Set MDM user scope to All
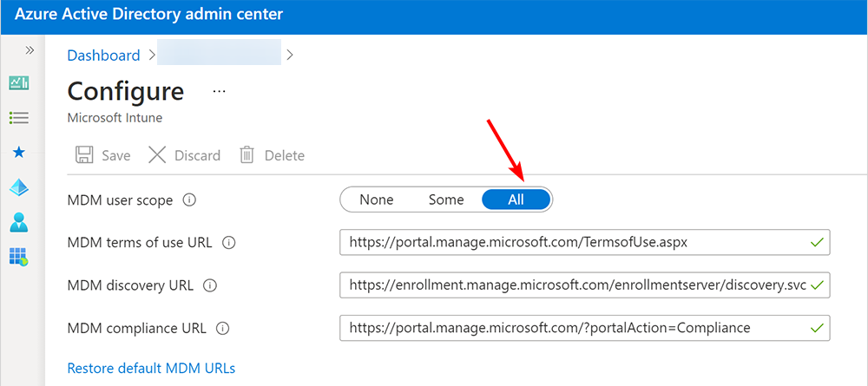This screenshot has width=868, height=386. point(516,200)
